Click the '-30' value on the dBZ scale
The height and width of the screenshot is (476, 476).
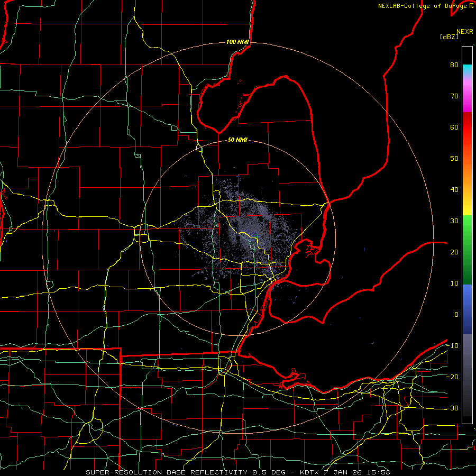click(452, 408)
